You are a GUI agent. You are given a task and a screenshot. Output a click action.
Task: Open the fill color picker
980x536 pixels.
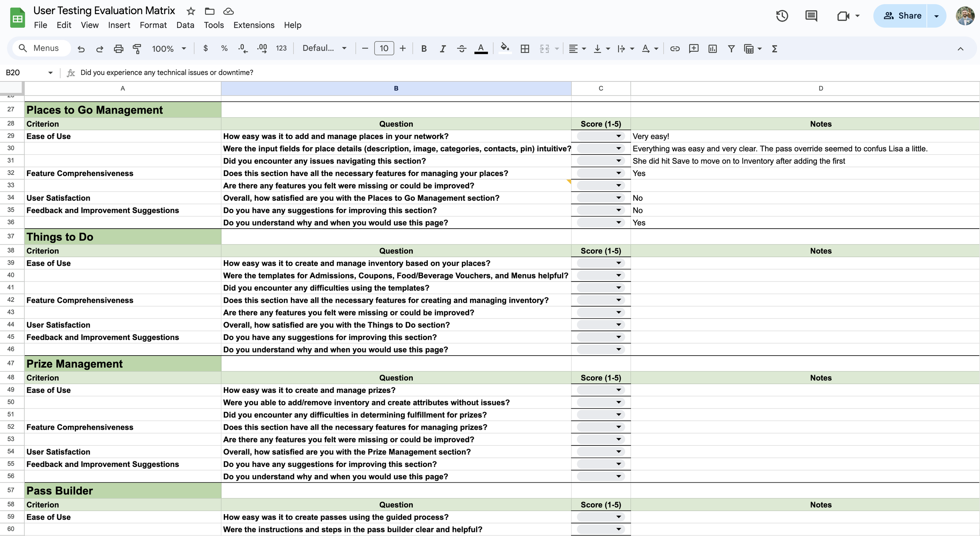pyautogui.click(x=505, y=49)
